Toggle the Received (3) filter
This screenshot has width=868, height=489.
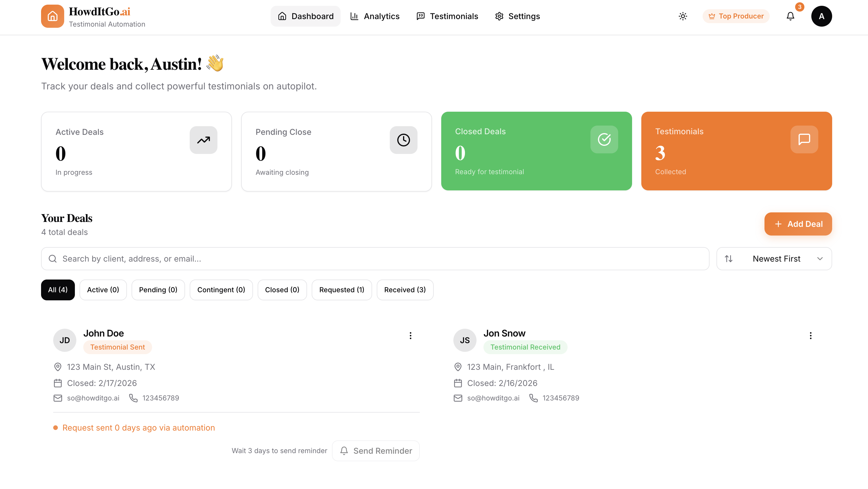[405, 290]
